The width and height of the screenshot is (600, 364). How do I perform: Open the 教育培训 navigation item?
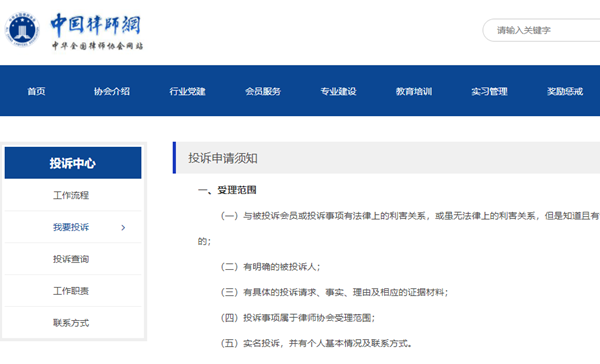pos(414,91)
